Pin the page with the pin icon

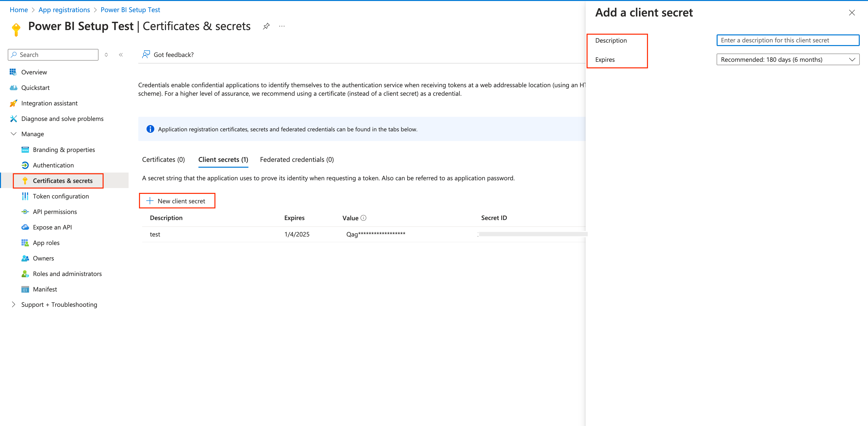pyautogui.click(x=266, y=26)
